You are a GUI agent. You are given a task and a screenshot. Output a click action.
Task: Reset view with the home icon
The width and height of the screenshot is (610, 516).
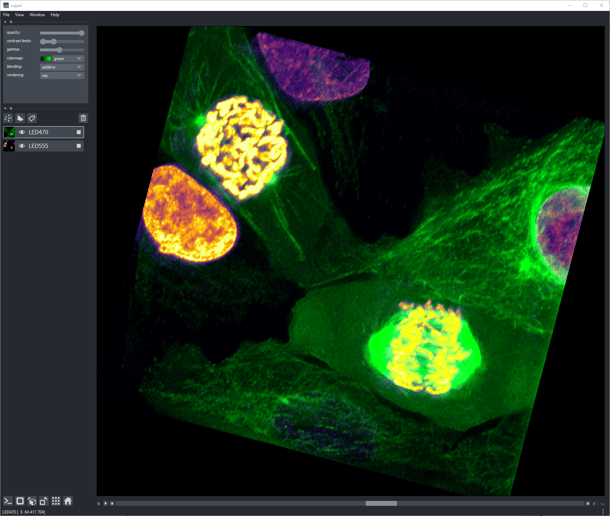[68, 501]
